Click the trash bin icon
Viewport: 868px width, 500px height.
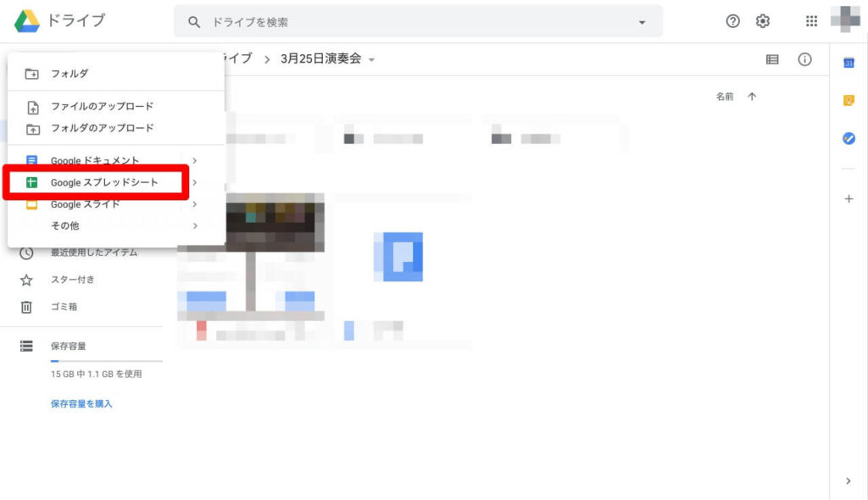[x=26, y=307]
